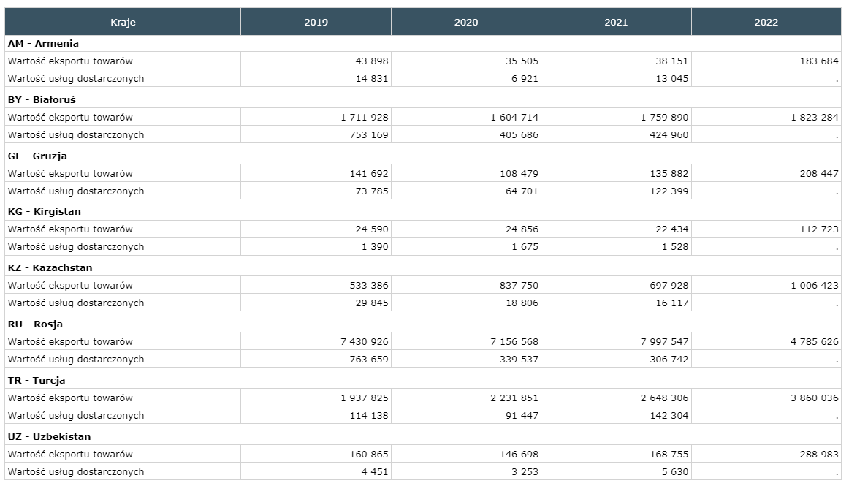Select the GE - Gruzja group row
Viewport: 868px width, 502px height.
pyautogui.click(x=37, y=156)
